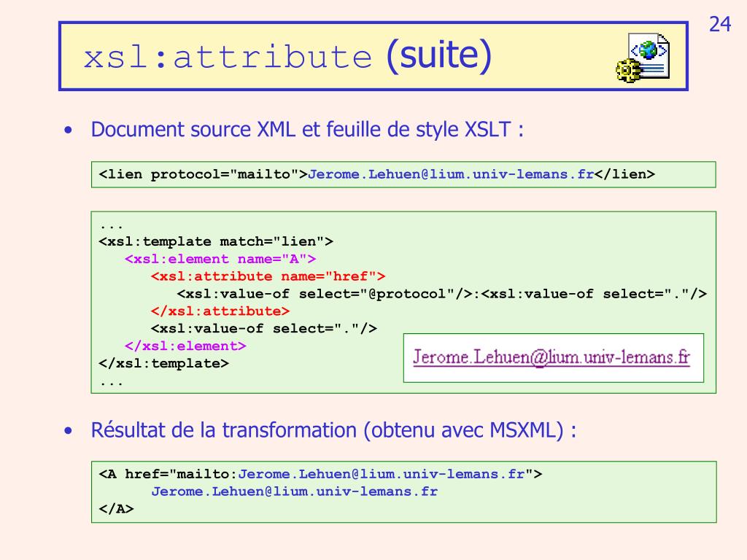Click the magenta '</xsl:element>' closing tag
Image resolution: width=747 pixels, height=560 pixels.
coord(185,346)
